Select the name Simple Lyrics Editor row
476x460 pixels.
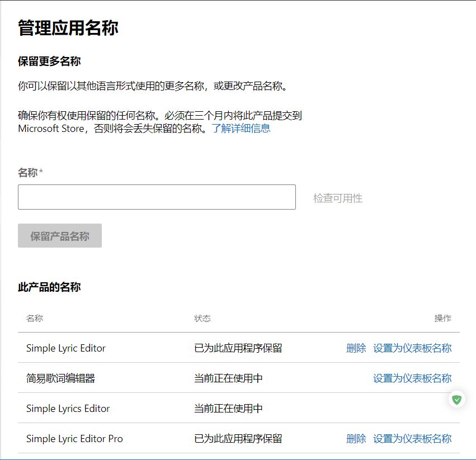[68, 408]
